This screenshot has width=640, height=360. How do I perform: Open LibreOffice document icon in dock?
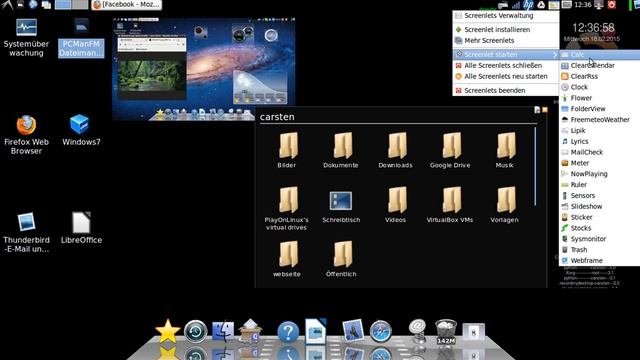[x=316, y=331]
